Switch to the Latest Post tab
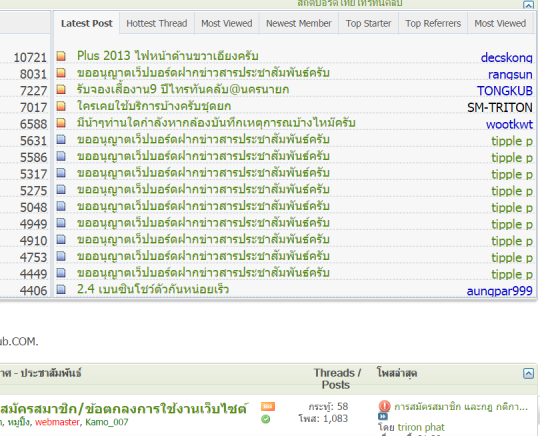 click(86, 23)
